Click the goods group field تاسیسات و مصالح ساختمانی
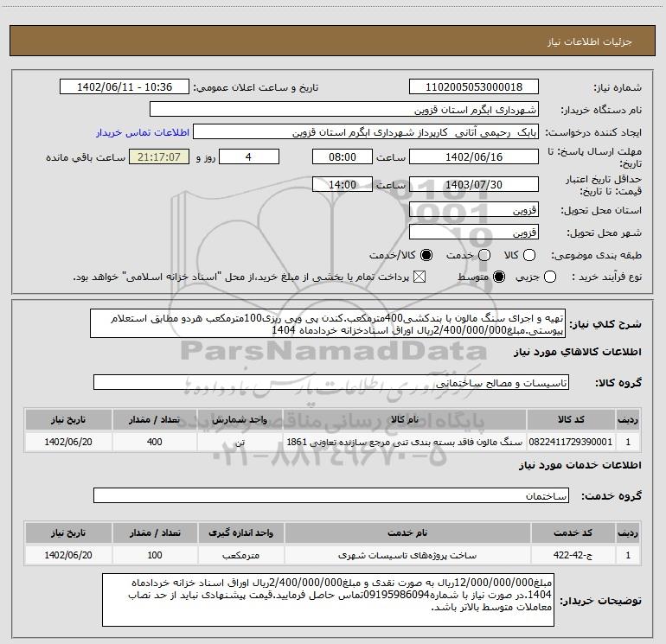This screenshot has width=666, height=644. (331, 382)
